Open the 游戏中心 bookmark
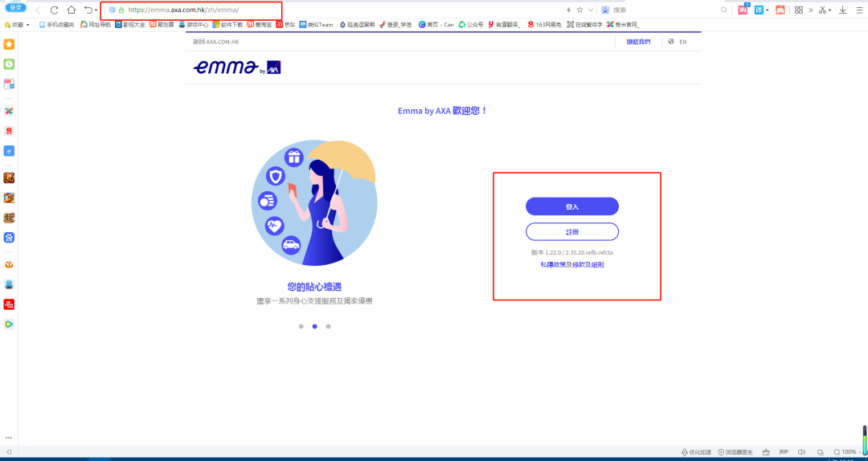 [193, 25]
